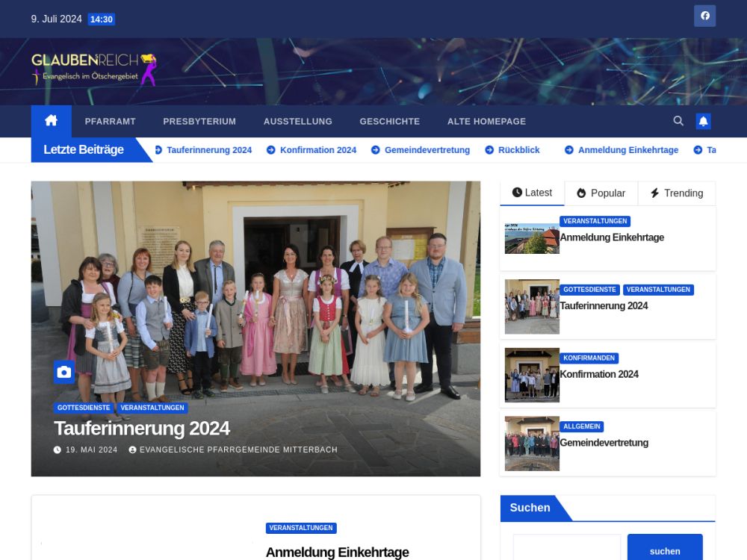Click the home icon in navigation
Viewport: 747px width, 560px height.
tap(51, 121)
